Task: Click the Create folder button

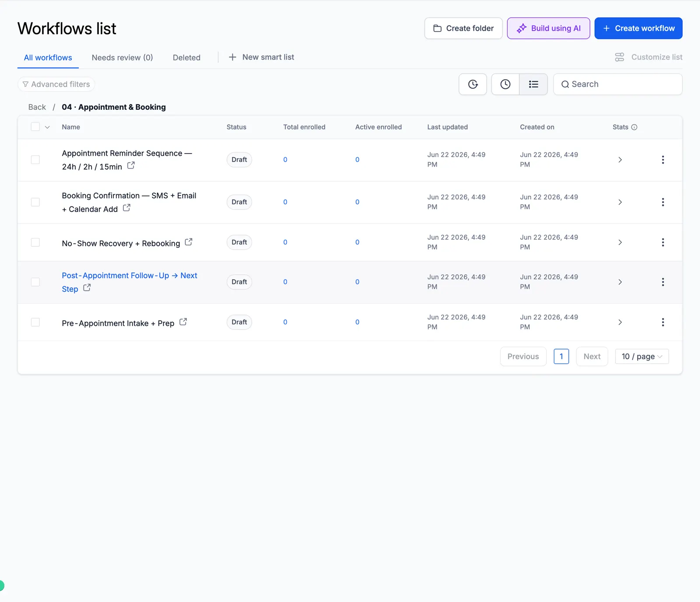Action: coord(463,28)
